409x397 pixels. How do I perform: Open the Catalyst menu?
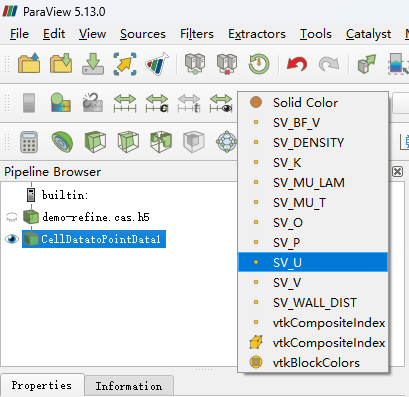pyautogui.click(x=368, y=34)
